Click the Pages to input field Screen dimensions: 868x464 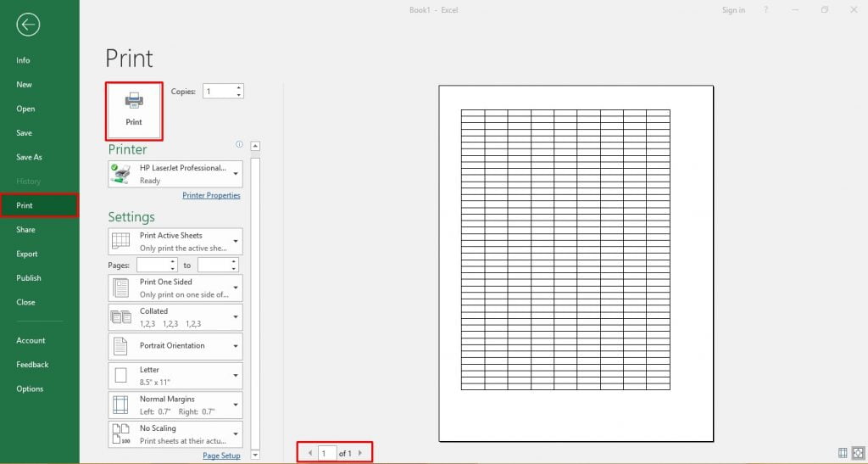click(x=214, y=266)
